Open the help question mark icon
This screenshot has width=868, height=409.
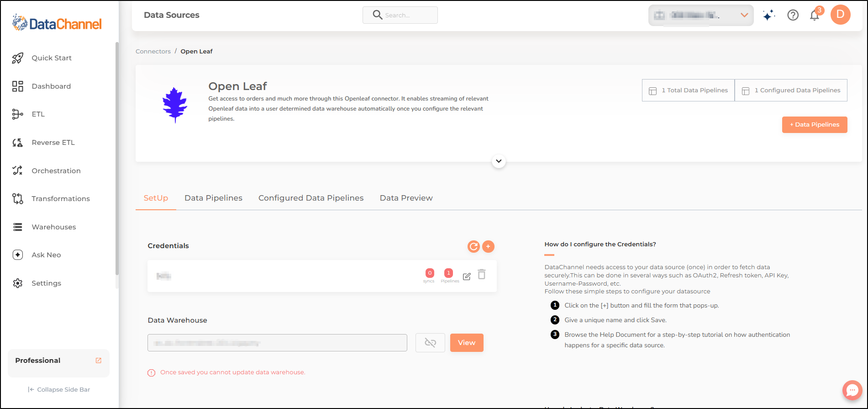click(x=793, y=16)
